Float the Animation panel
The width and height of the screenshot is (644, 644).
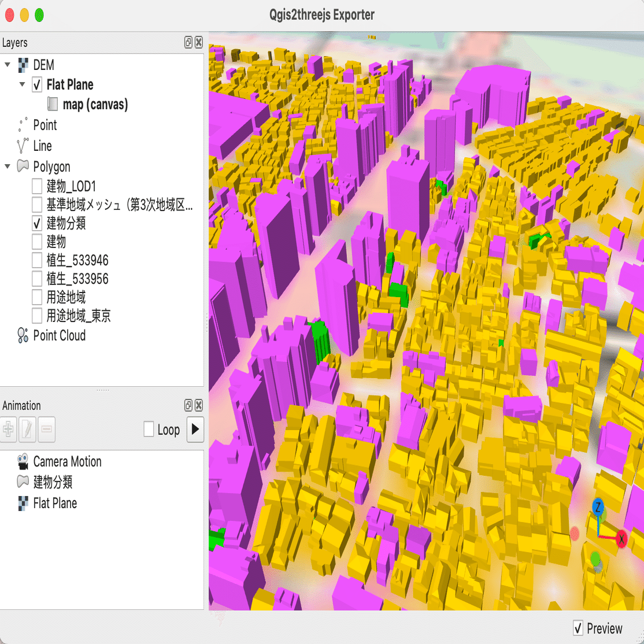pos(188,405)
